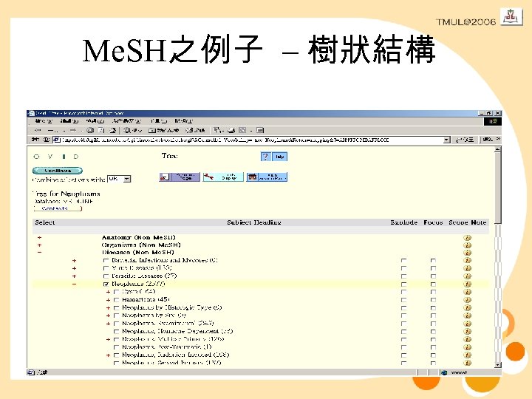The width and height of the screenshot is (532, 399).
Task: Open the third IE menu (View)
Action: [95, 120]
